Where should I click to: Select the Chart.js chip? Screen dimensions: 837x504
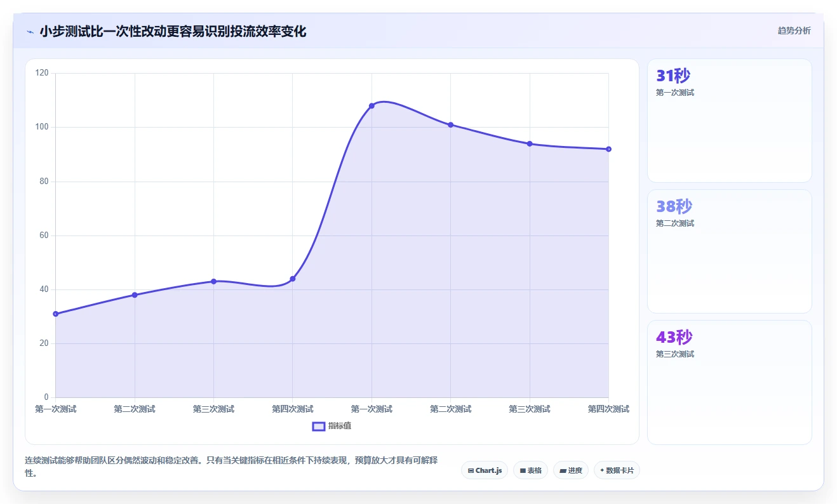(485, 470)
